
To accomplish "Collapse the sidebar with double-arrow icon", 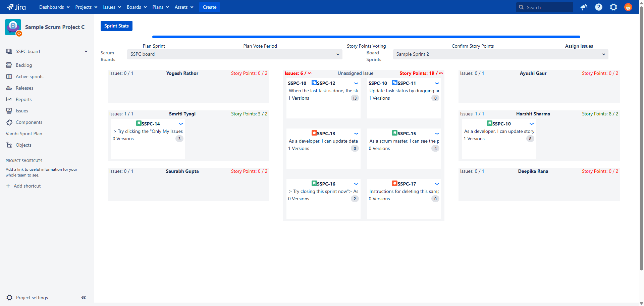I will click(x=84, y=298).
